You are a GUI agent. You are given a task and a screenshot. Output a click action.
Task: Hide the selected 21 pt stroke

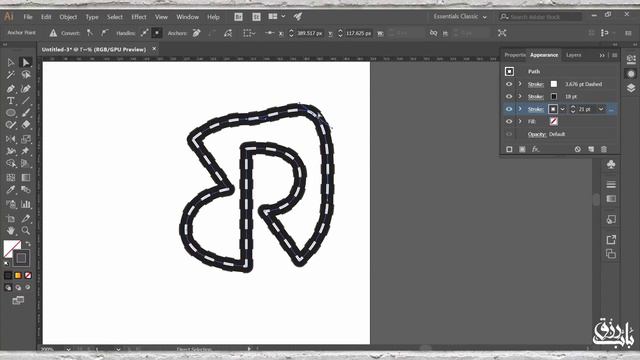pos(509,109)
